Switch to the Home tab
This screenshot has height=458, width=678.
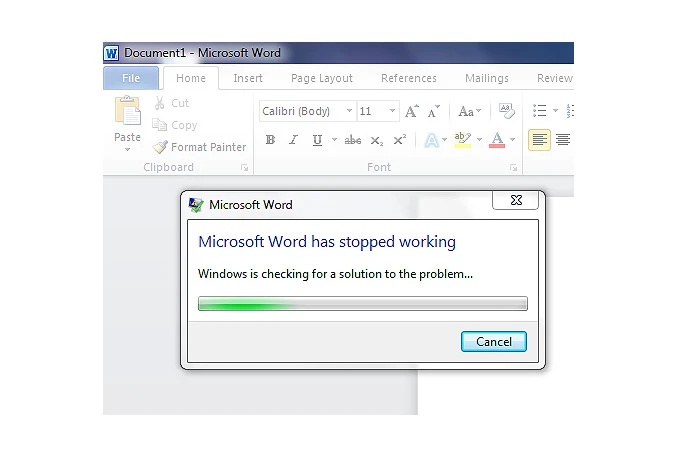[x=191, y=78]
